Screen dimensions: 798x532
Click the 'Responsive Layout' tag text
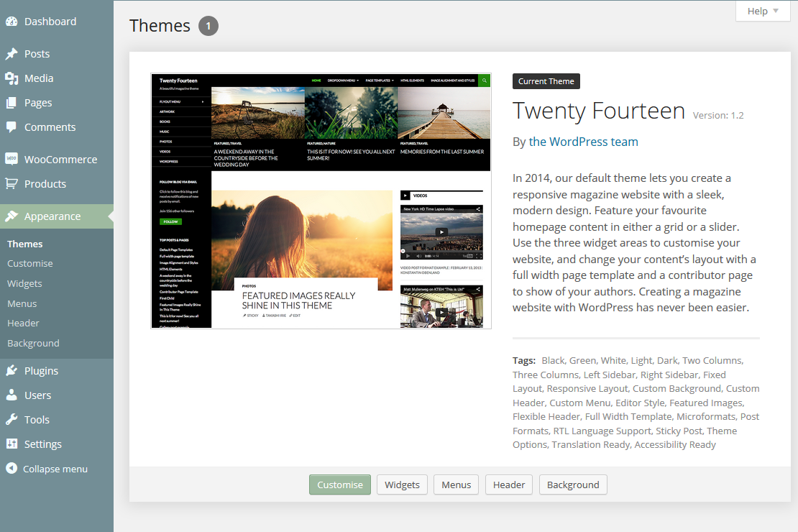click(x=587, y=388)
